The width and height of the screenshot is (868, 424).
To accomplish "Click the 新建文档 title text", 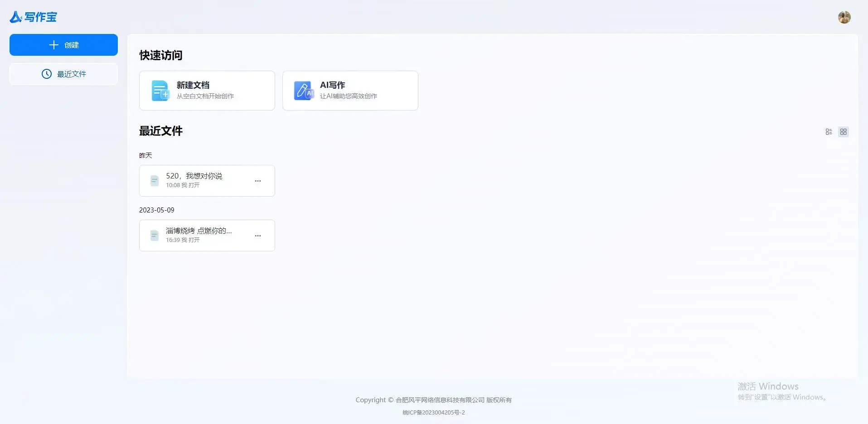I will (x=193, y=85).
